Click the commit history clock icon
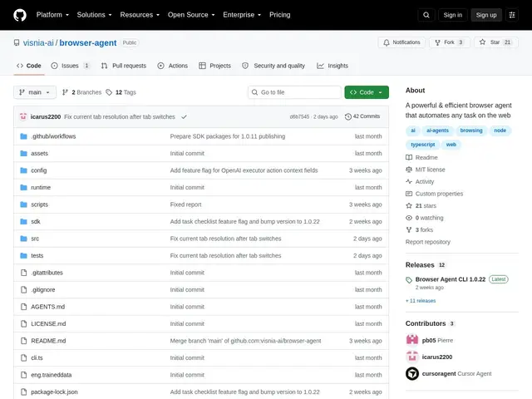532x399 pixels. coord(347,116)
